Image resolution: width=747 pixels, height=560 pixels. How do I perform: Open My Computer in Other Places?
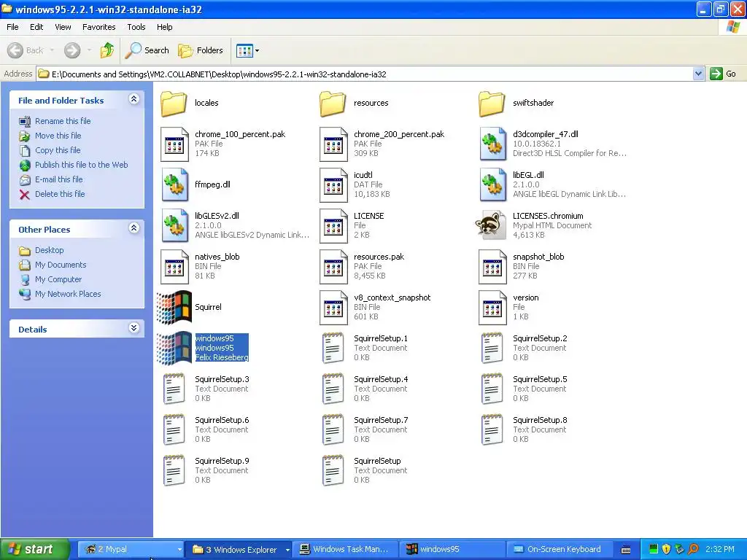tap(58, 279)
